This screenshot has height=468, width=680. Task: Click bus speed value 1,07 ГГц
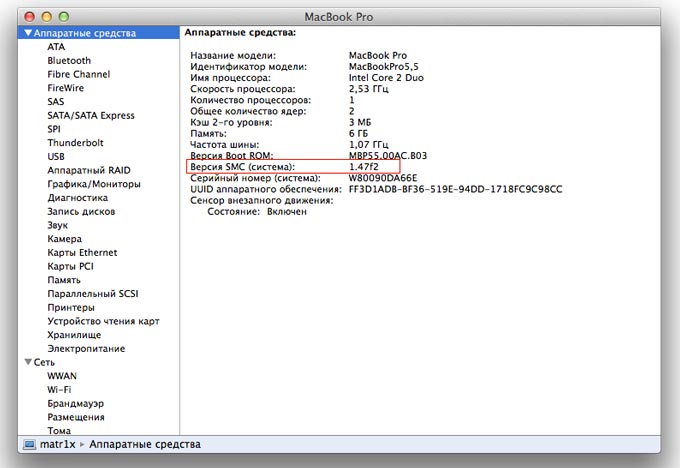pyautogui.click(x=369, y=145)
